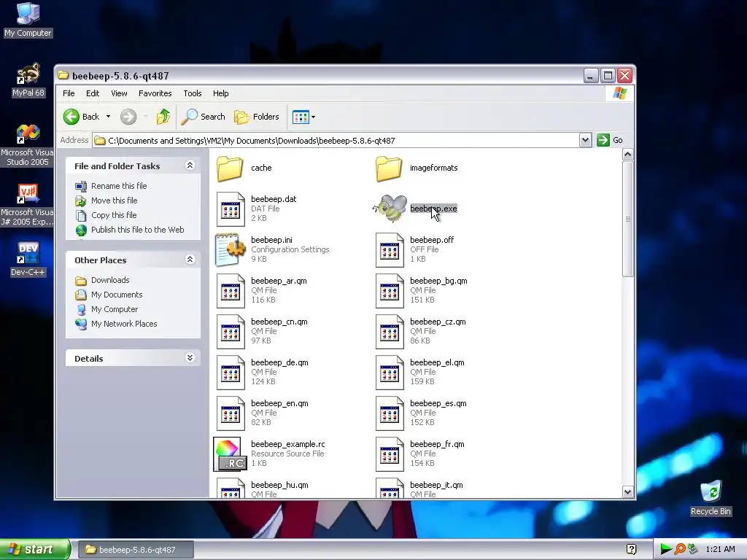Select the beebeep_es.qm file icon
This screenshot has height=560, width=747.
point(390,413)
